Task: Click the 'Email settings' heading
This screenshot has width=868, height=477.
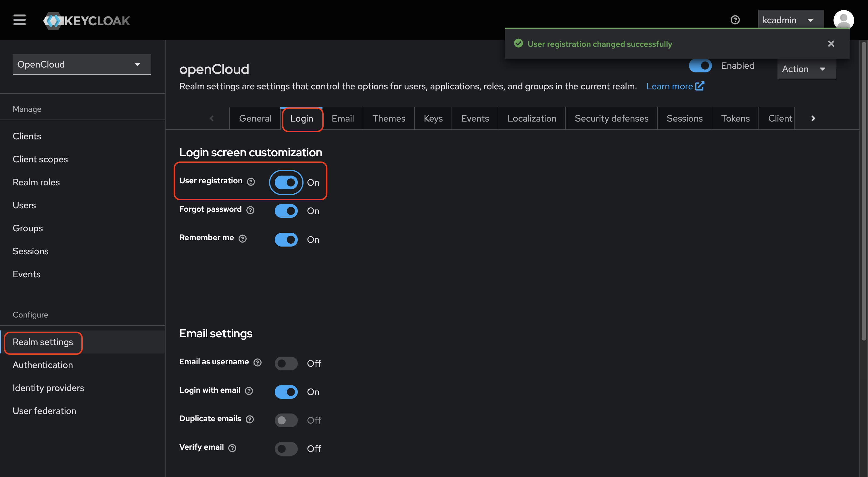Action: (216, 333)
